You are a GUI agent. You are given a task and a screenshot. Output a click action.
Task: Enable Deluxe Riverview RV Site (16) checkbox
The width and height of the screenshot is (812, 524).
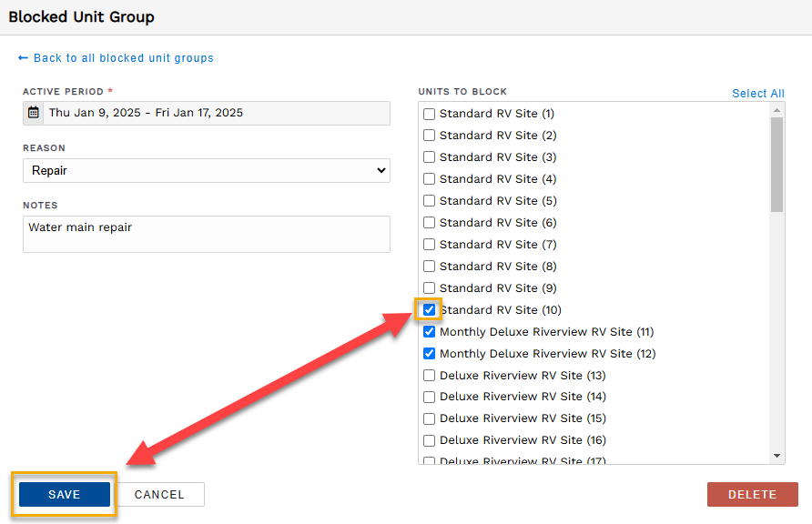point(430,440)
